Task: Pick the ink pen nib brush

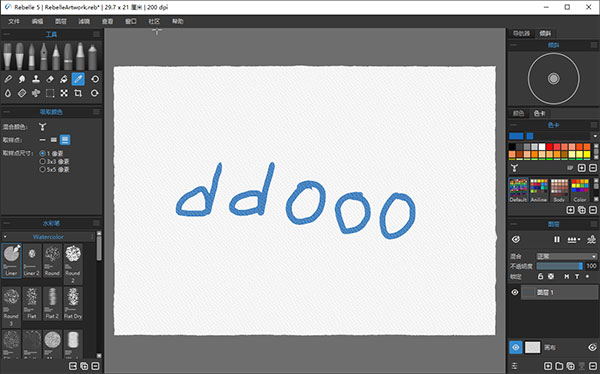Action: click(44, 56)
